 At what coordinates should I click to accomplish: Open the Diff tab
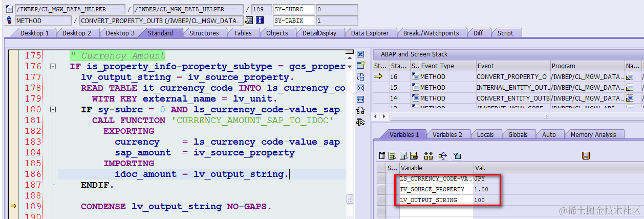(x=478, y=33)
